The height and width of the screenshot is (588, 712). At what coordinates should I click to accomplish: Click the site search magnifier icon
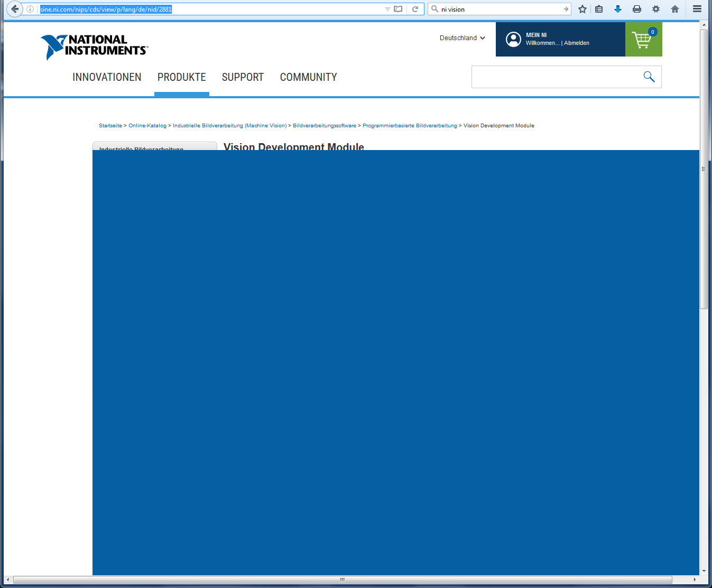pos(649,77)
